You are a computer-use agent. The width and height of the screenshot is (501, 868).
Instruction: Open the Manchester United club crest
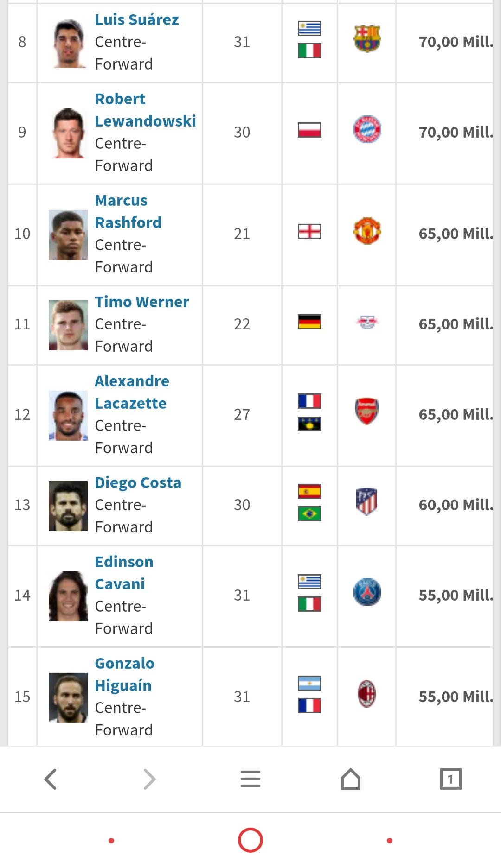pyautogui.click(x=367, y=230)
